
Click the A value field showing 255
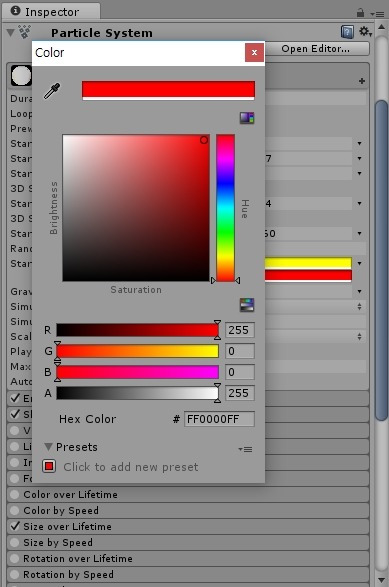[x=240, y=393]
